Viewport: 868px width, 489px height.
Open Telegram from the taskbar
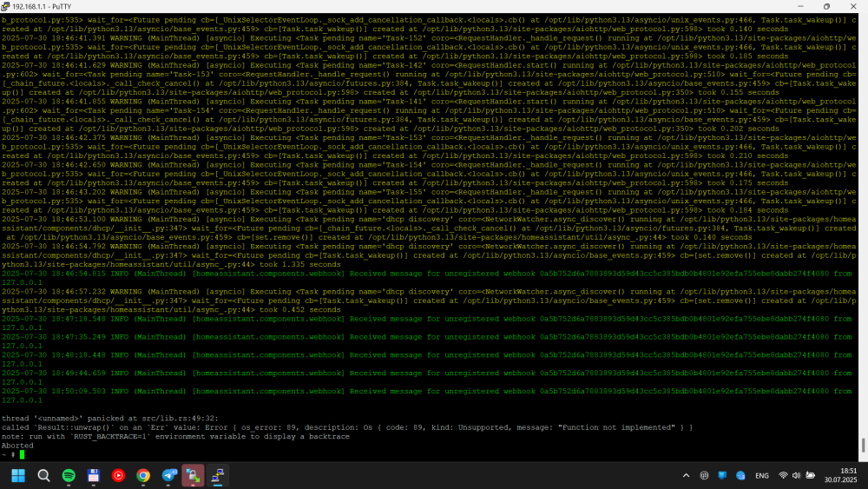tap(169, 476)
